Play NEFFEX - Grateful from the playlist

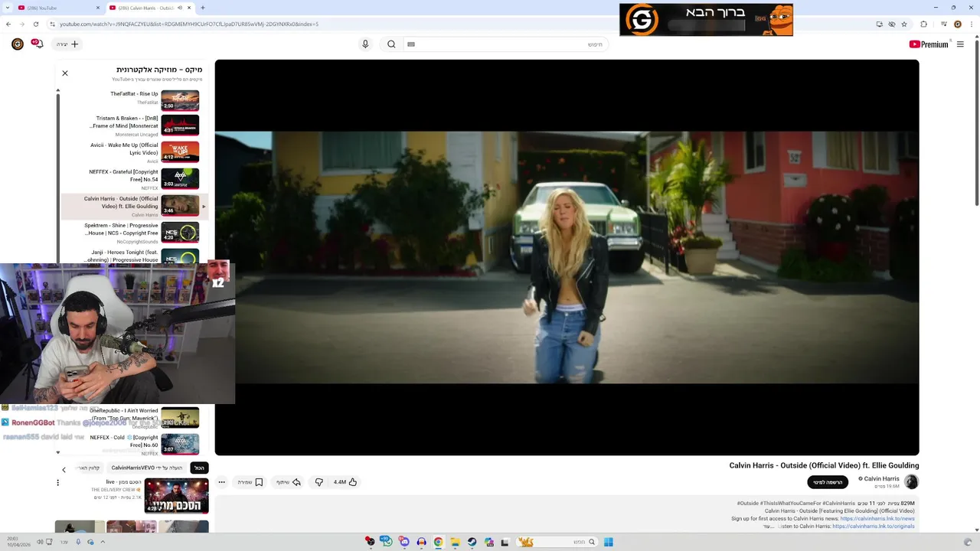(x=134, y=179)
